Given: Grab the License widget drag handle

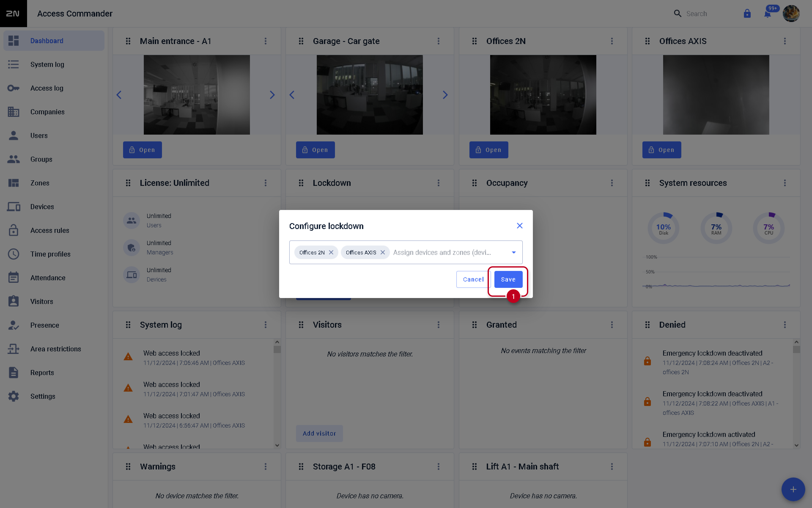Looking at the screenshot, I should 128,183.
